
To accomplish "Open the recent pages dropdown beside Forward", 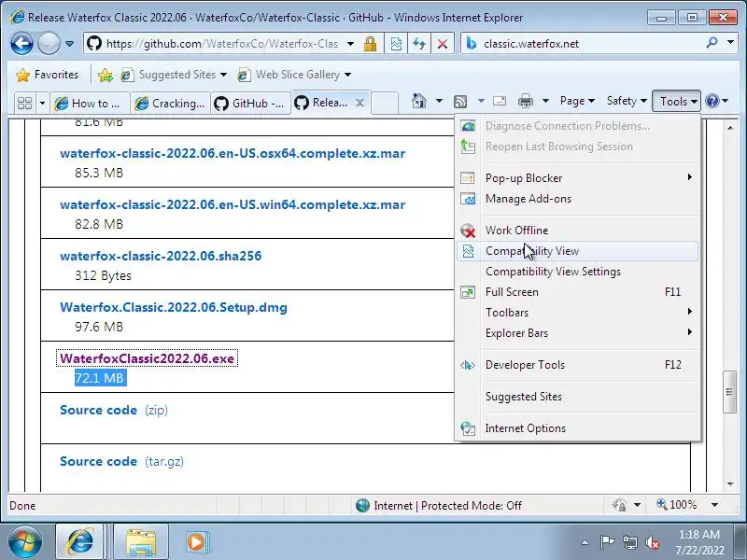I will 69,44.
